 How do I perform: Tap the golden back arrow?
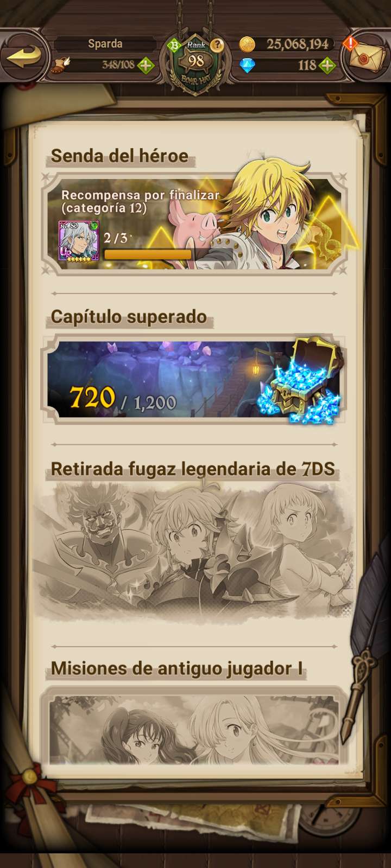(24, 57)
